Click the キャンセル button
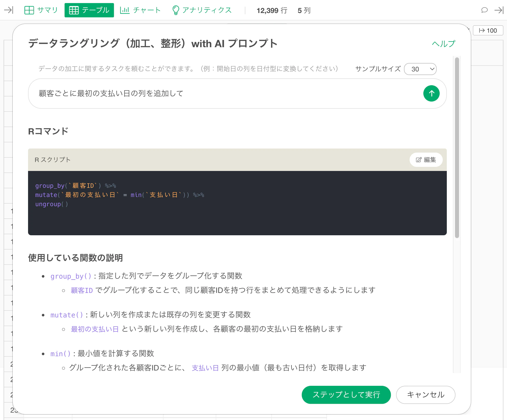 tap(426, 395)
